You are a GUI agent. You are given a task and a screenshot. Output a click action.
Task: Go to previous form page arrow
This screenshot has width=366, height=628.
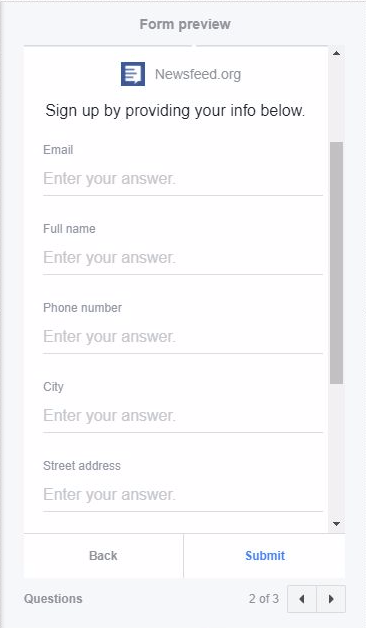pos(302,599)
